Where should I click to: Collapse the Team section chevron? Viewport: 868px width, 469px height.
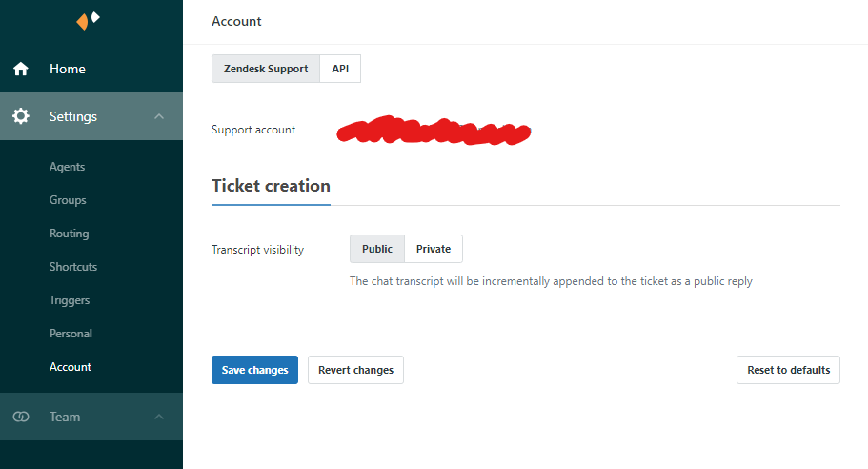pos(159,417)
